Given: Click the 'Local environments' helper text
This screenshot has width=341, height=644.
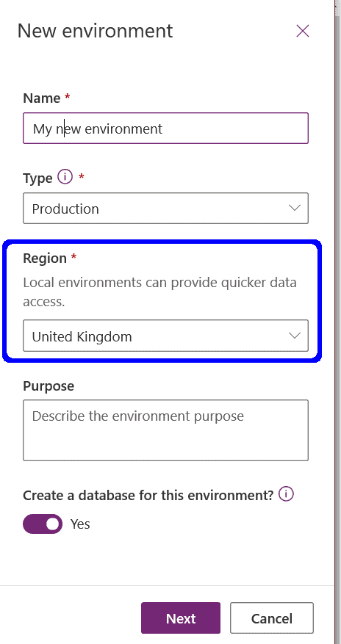Looking at the screenshot, I should pos(159,292).
